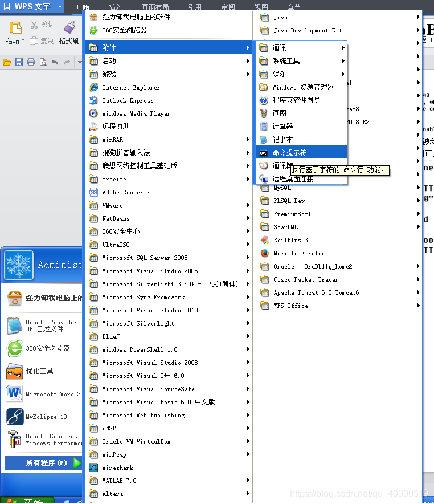Open NetBeans menu entry
Image resolution: width=434 pixels, height=504 pixels.
pyautogui.click(x=169, y=218)
